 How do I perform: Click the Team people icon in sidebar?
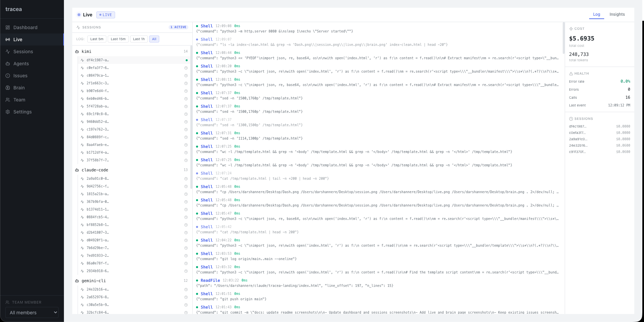[8, 100]
